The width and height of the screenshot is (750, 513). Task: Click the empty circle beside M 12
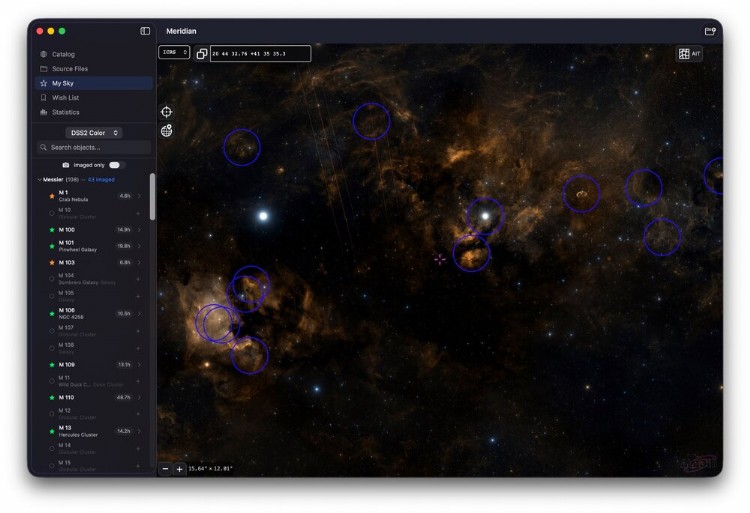pyautogui.click(x=52, y=414)
